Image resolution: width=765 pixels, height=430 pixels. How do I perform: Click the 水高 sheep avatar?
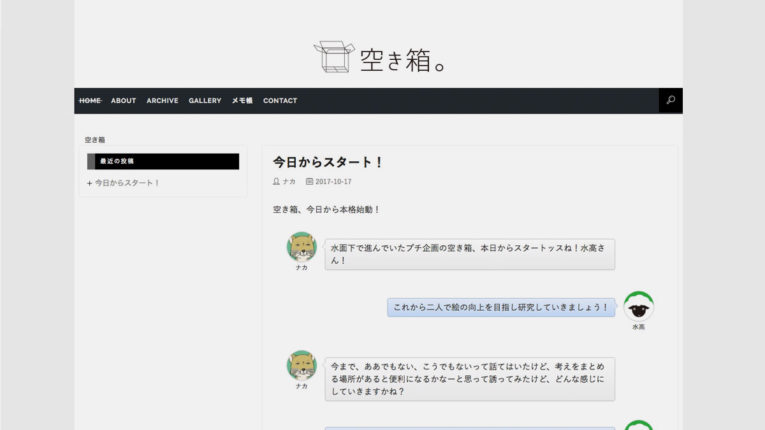click(x=639, y=307)
